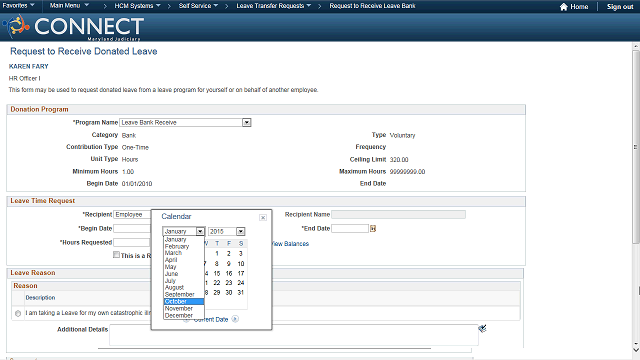Select June in the month list
The width and height of the screenshot is (640, 360).
pos(184,274)
